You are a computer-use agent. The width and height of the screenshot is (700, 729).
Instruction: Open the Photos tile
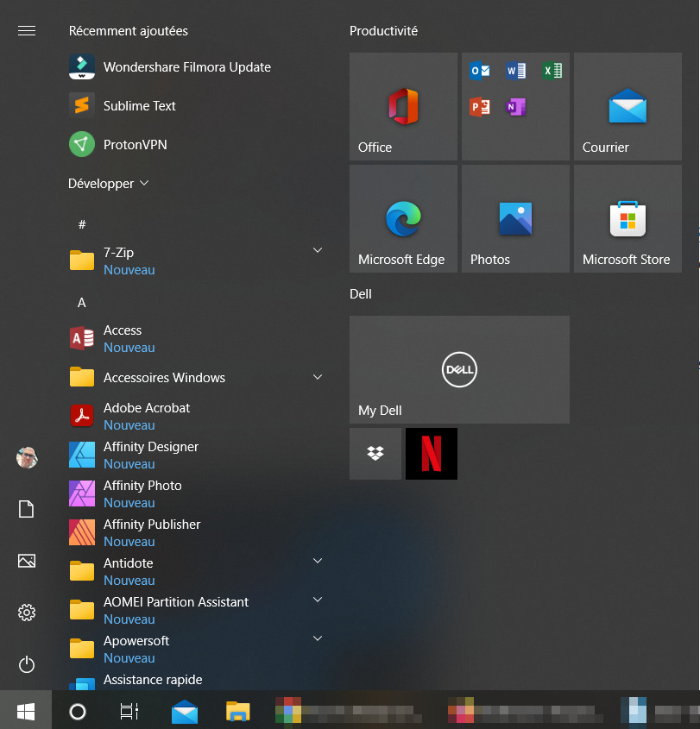515,218
